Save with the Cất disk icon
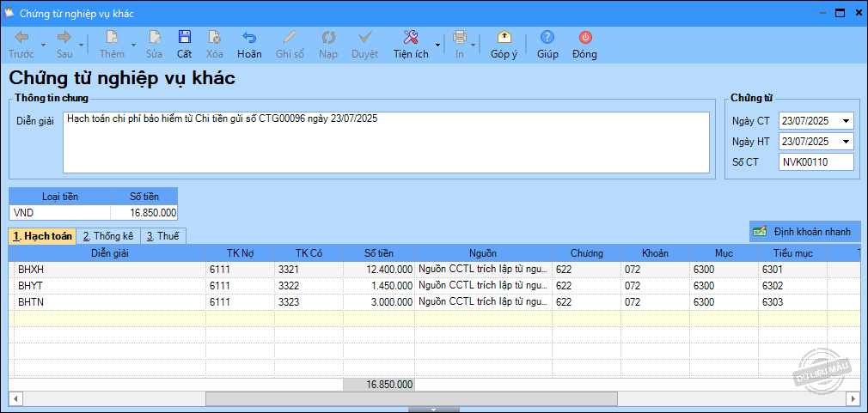This screenshot has height=413, width=868. pos(184,37)
